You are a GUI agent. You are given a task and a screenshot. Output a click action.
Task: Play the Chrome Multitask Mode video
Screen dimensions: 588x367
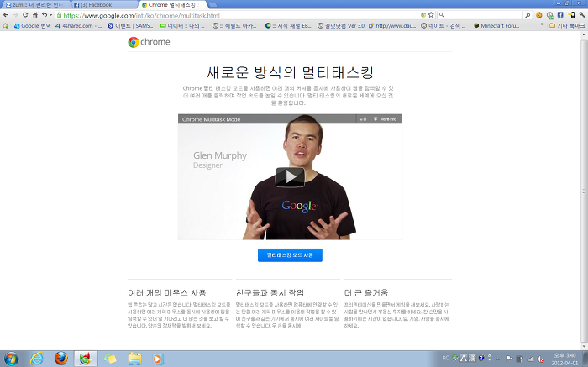pos(290,177)
